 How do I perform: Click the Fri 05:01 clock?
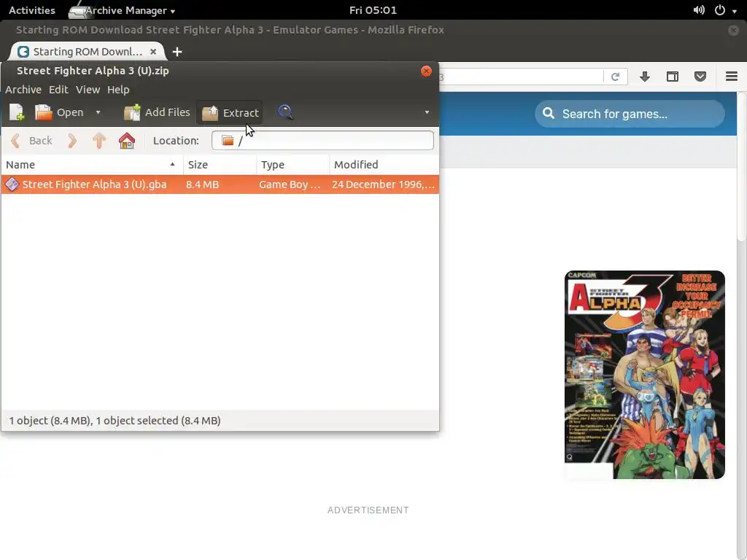point(373,10)
